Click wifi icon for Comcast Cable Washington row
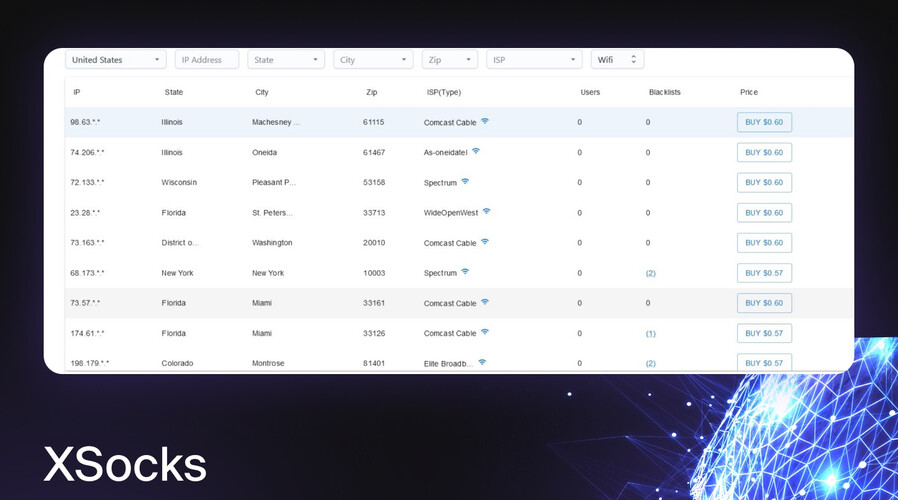898x500 pixels. point(485,242)
